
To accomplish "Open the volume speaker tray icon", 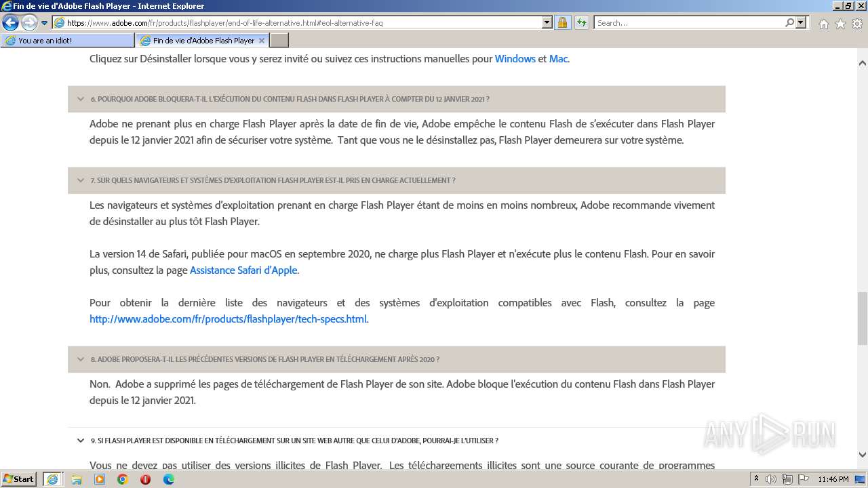I will (772, 479).
